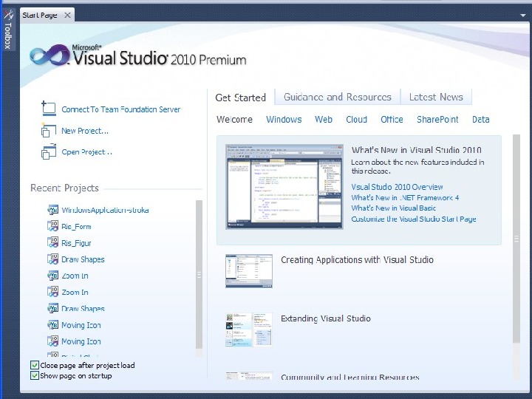Image resolution: width=532 pixels, height=399 pixels.
Task: Select the Welcome category
Action: (x=234, y=120)
